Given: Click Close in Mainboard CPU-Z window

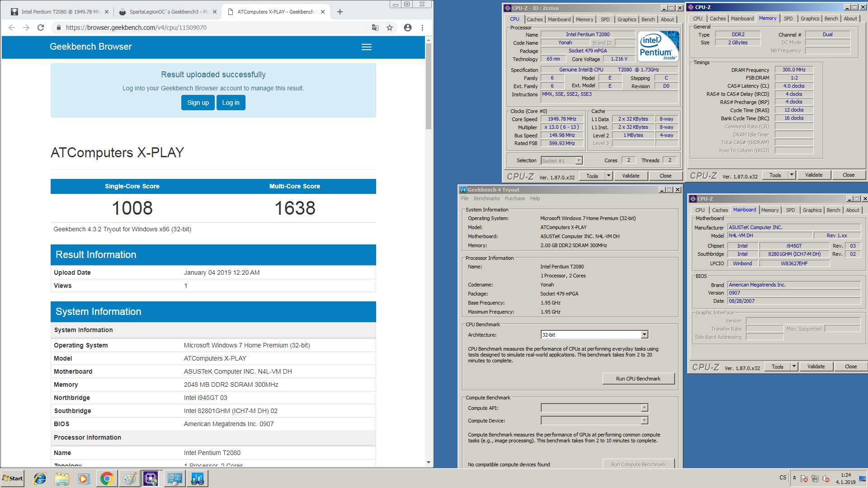Looking at the screenshot, I should (851, 366).
